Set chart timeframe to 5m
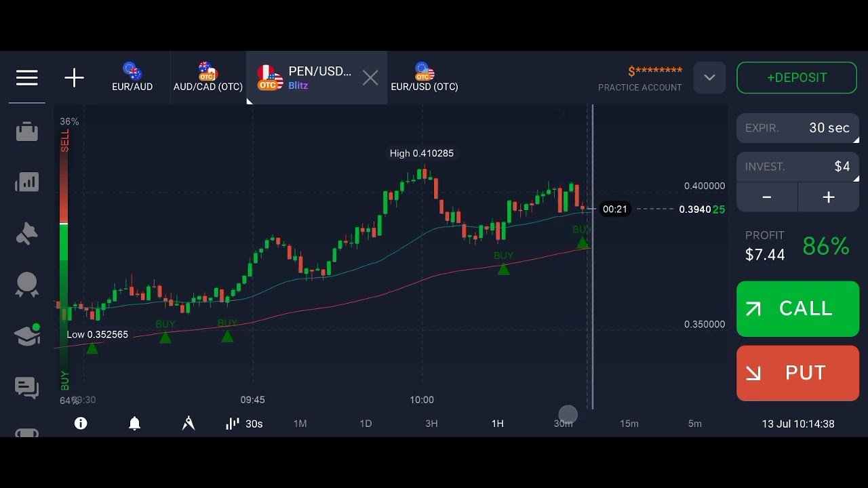Viewport: 868px width, 488px height. click(x=694, y=424)
